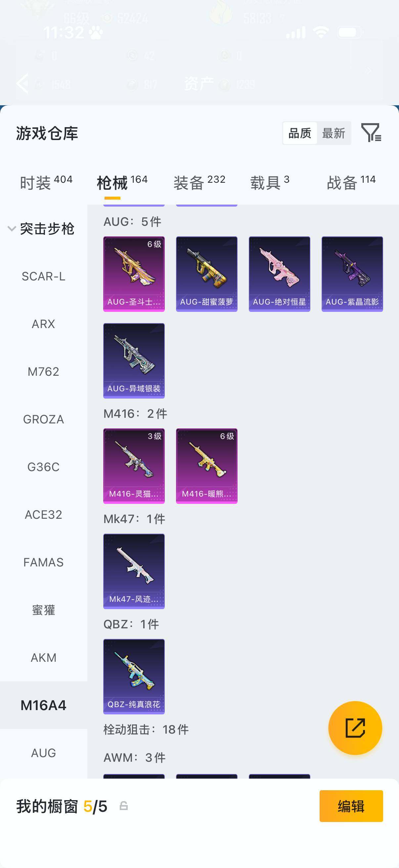Tap the orange share floating button
The height and width of the screenshot is (868, 399).
[x=355, y=728]
